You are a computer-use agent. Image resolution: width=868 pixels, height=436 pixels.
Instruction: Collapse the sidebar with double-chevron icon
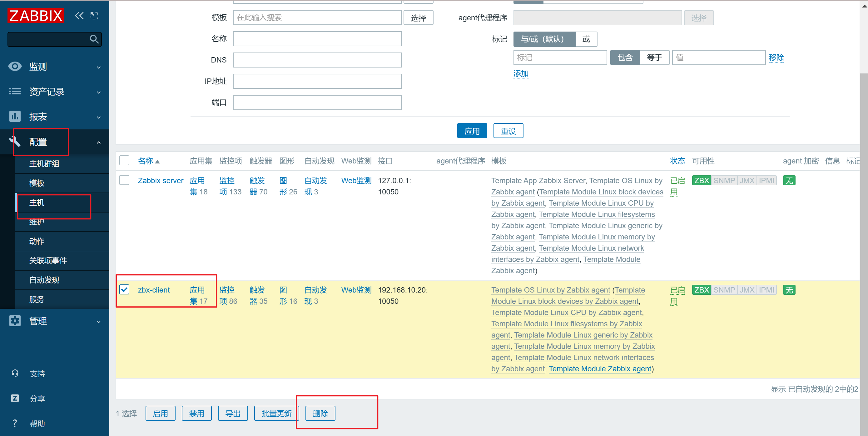coord(79,16)
